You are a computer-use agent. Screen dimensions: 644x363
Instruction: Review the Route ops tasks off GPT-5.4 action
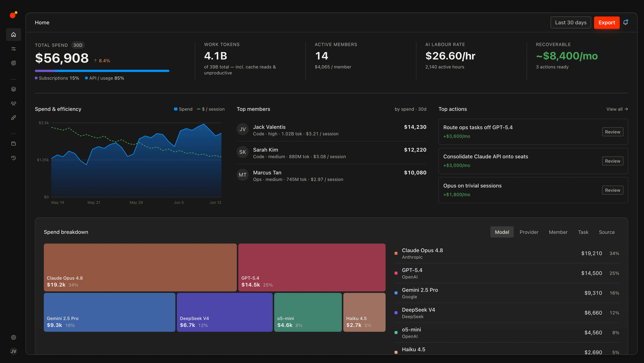(612, 132)
